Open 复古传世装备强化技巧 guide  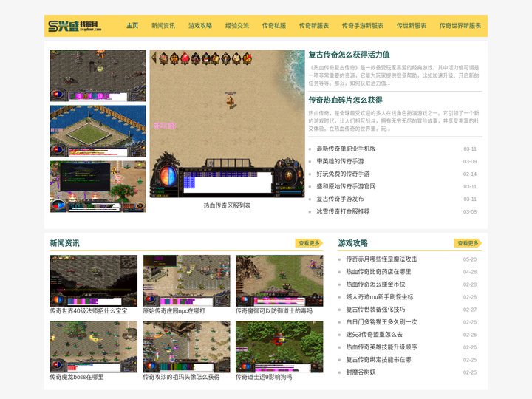pyautogui.click(x=375, y=310)
